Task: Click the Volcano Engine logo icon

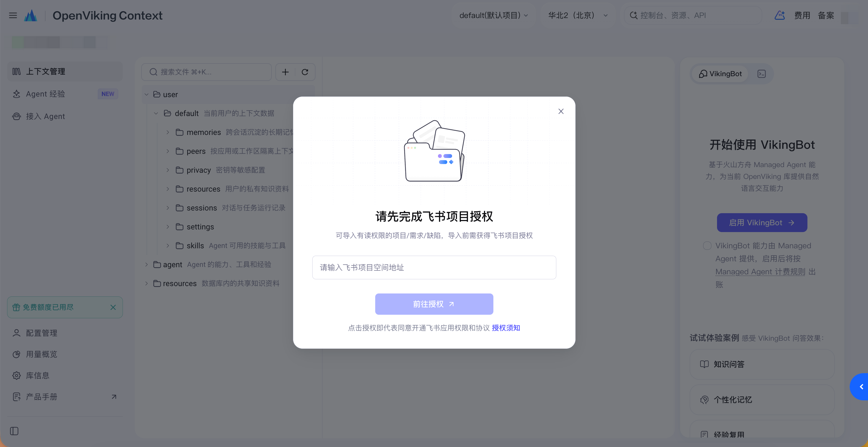Action: (31, 15)
